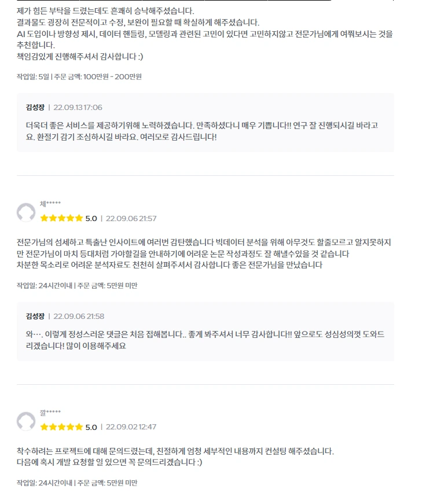422x504 pixels.
Task: Click the reply timestamp 22.09.06 21:58
Action: coord(79,317)
